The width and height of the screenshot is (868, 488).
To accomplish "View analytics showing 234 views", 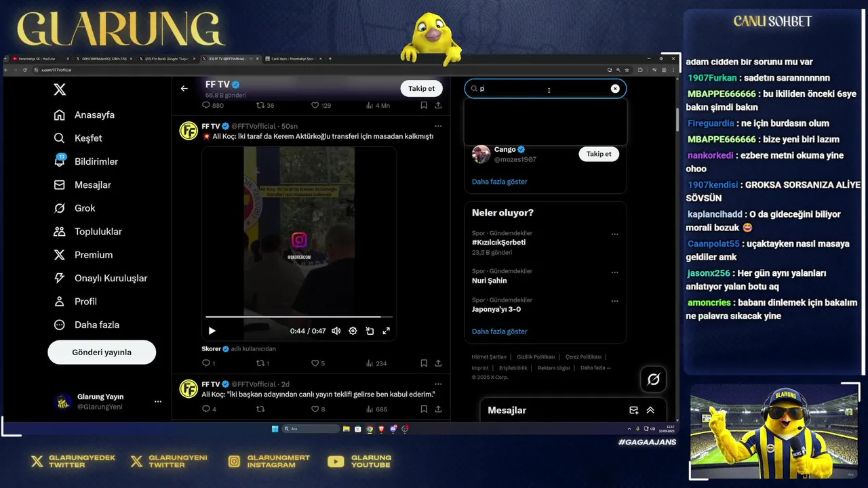I will coord(376,363).
